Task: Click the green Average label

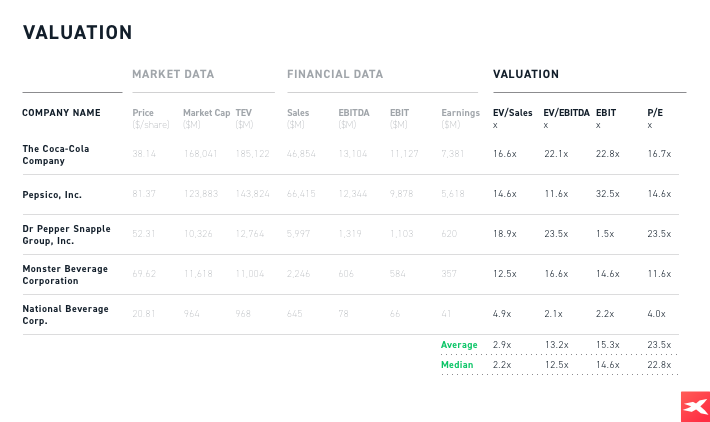Action: point(459,345)
